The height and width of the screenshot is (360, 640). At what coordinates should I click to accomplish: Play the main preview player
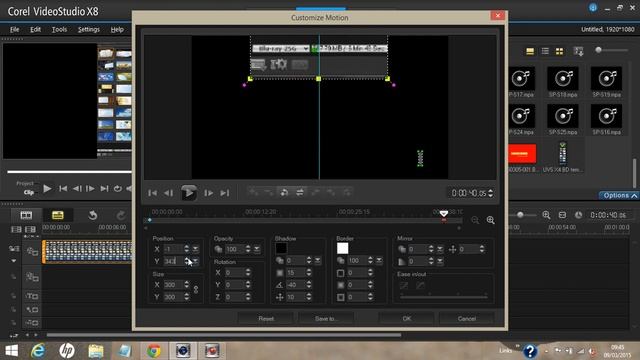[47, 189]
